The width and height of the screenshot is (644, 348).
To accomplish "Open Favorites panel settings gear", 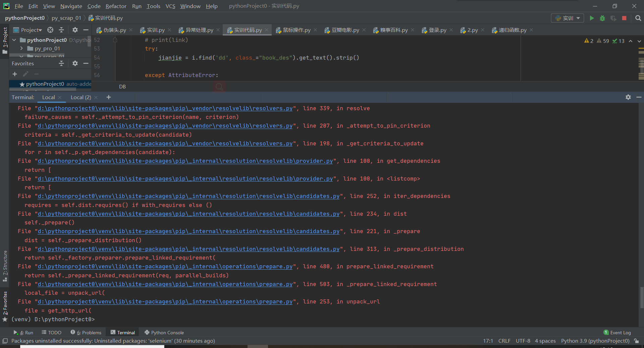I will (x=75, y=63).
